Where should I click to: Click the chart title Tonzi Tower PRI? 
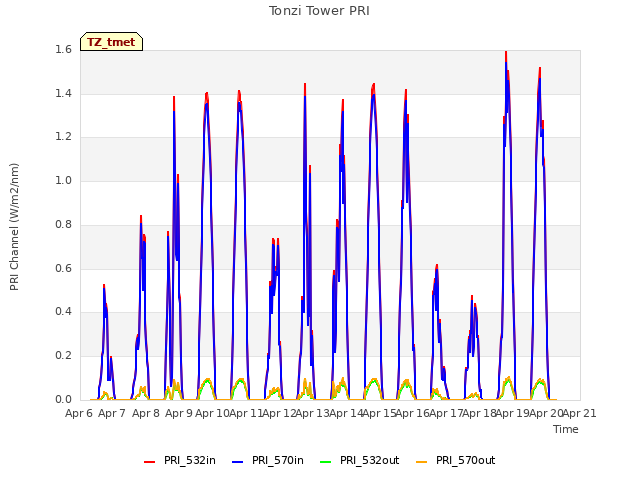(x=319, y=11)
